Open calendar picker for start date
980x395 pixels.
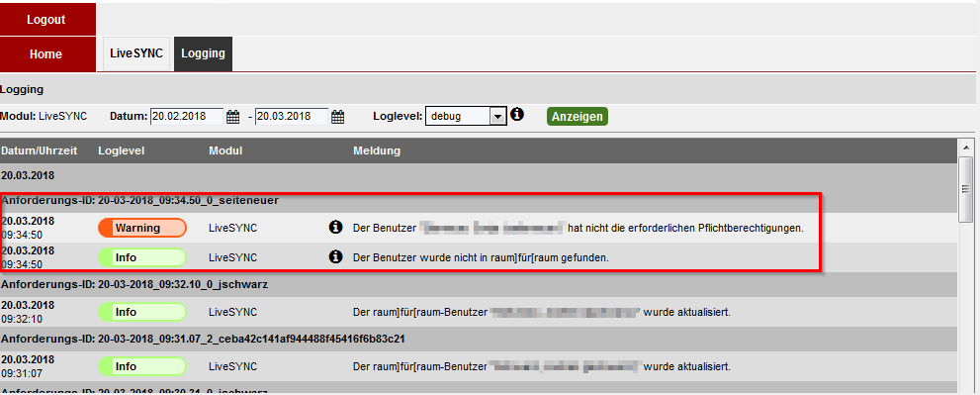[232, 117]
